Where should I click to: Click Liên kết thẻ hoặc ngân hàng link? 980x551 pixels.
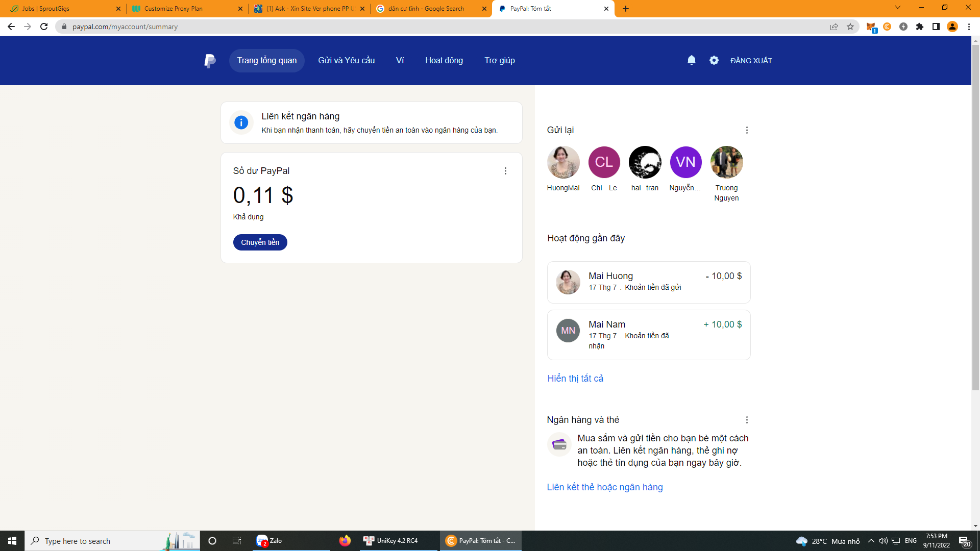pyautogui.click(x=605, y=487)
